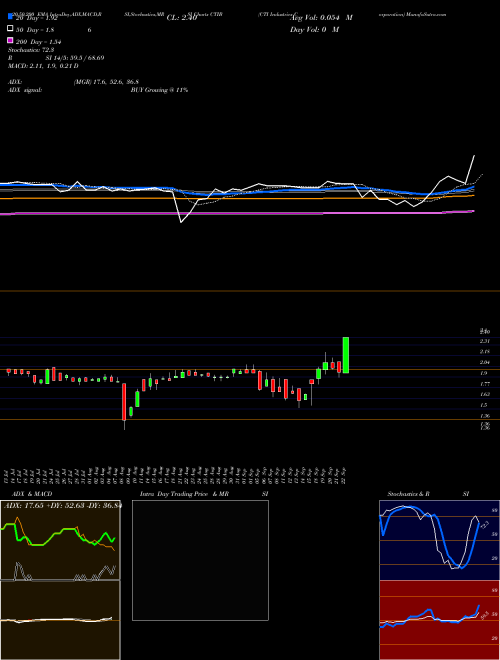
Task: Click the 'Stochastics & R' panel title
Action: pos(408,494)
